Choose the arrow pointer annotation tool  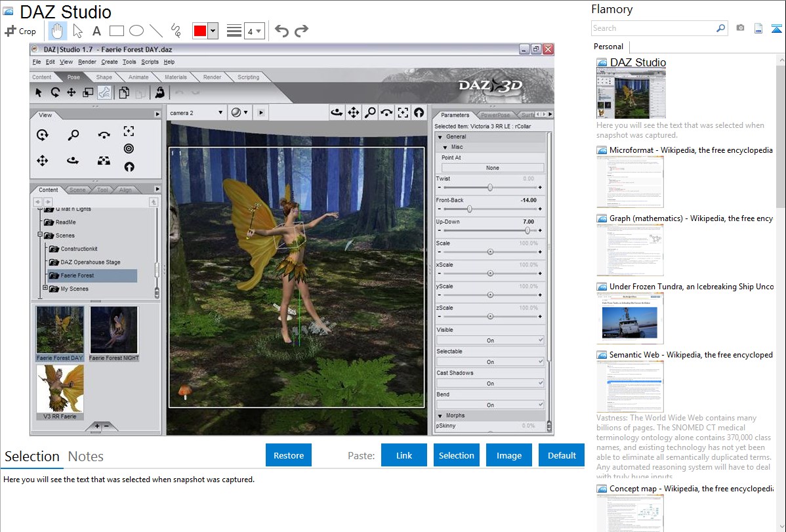(x=77, y=31)
